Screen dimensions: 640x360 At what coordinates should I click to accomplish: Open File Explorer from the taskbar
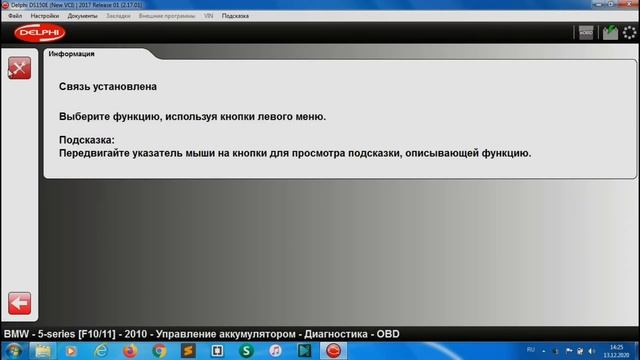point(42,351)
